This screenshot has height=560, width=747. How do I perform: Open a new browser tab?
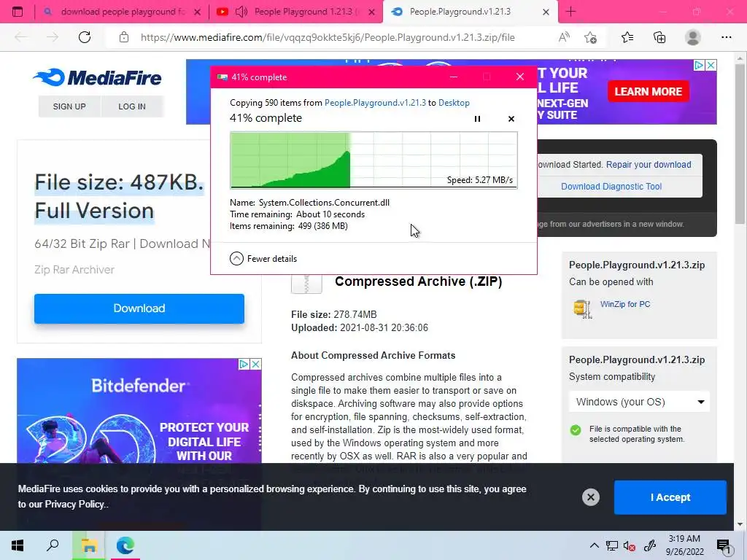tap(570, 12)
